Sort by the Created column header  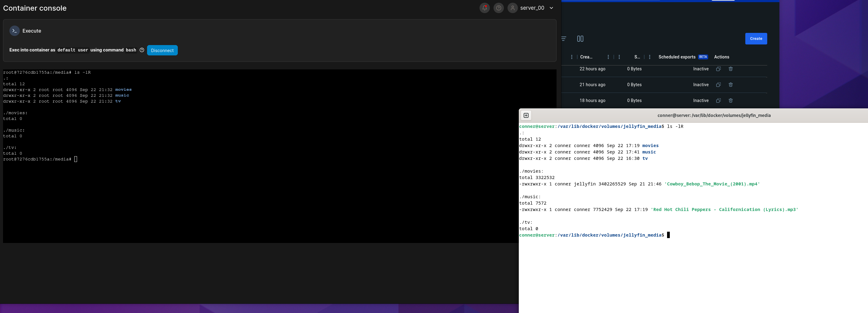click(586, 57)
